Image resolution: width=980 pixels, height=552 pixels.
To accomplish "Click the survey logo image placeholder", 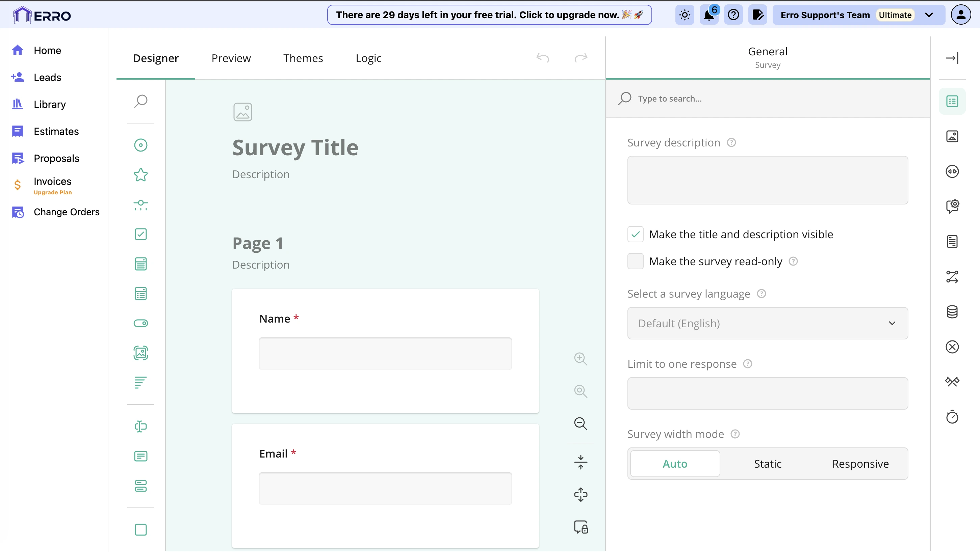I will pyautogui.click(x=243, y=112).
